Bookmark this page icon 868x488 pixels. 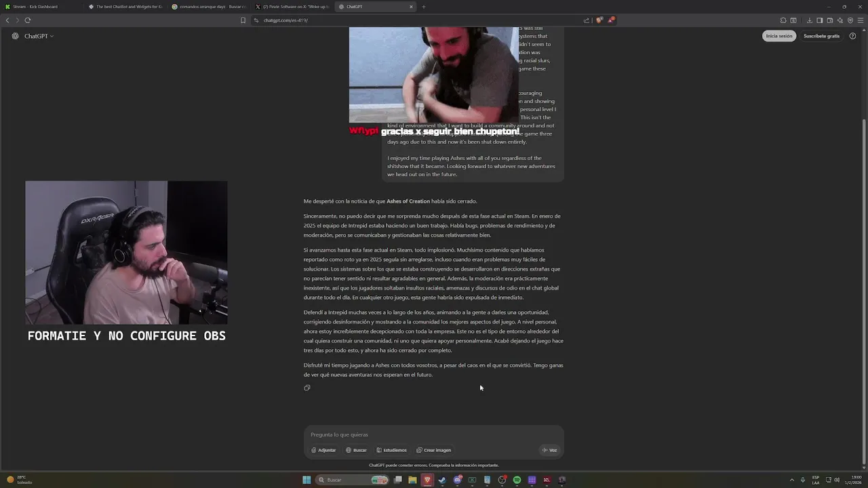pos(243,20)
